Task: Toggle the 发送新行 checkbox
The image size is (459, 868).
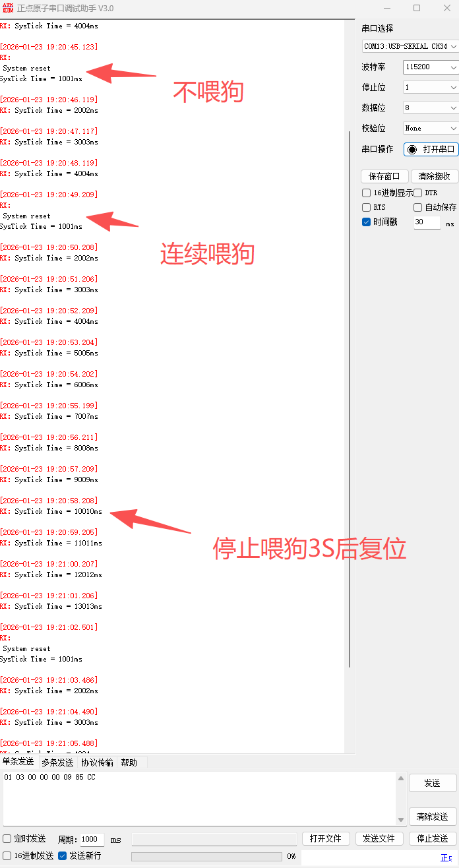Action: pyautogui.click(x=63, y=855)
